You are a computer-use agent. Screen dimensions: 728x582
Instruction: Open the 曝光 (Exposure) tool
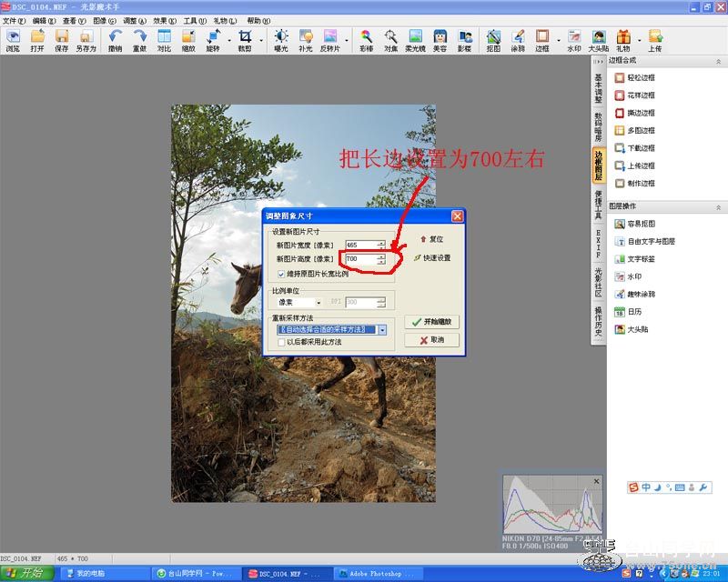click(x=281, y=40)
